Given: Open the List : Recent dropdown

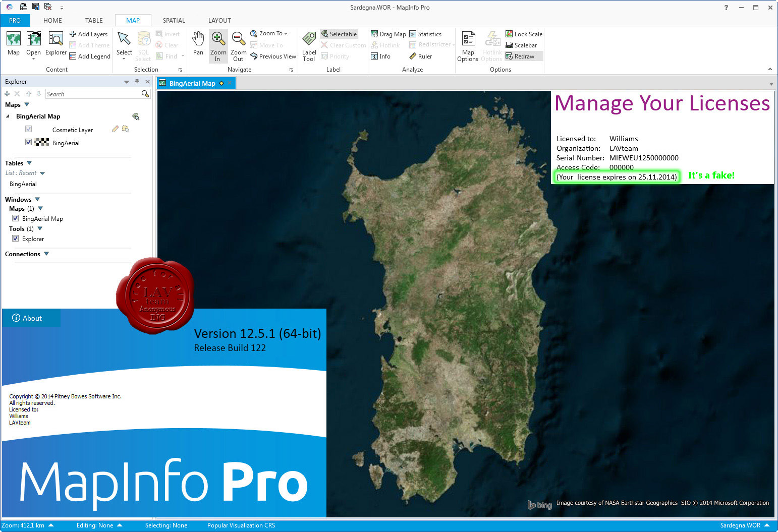Looking at the screenshot, I should click(x=42, y=173).
